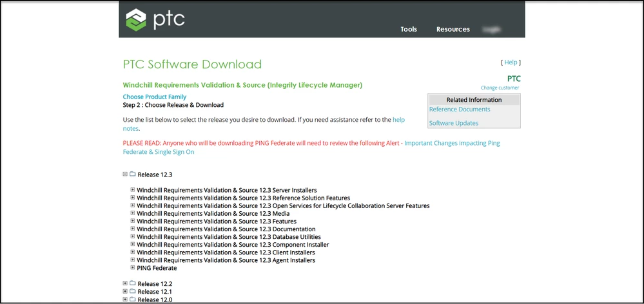
Task: Click the Step 2 Choose Release & Download text
Action: tap(173, 105)
